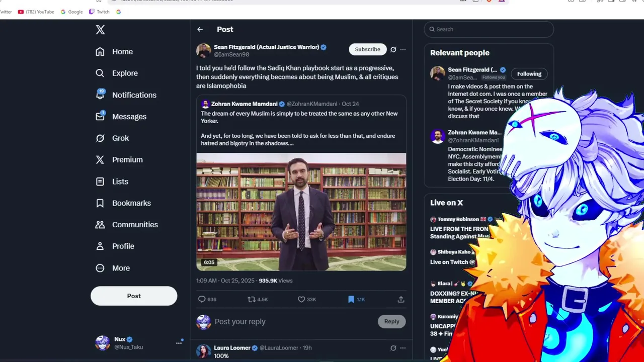Image resolution: width=644 pixels, height=362 pixels.
Task: Go back using the arrow beside Post
Action: (x=200, y=30)
